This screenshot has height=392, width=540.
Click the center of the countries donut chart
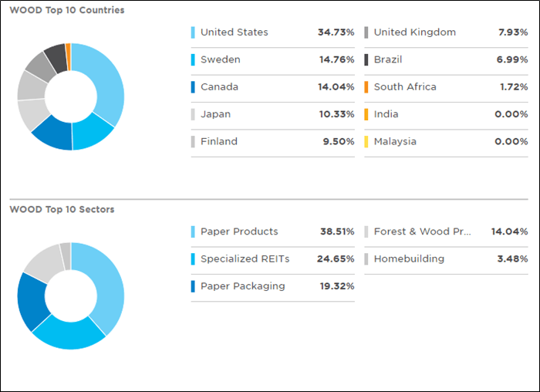(x=70, y=96)
